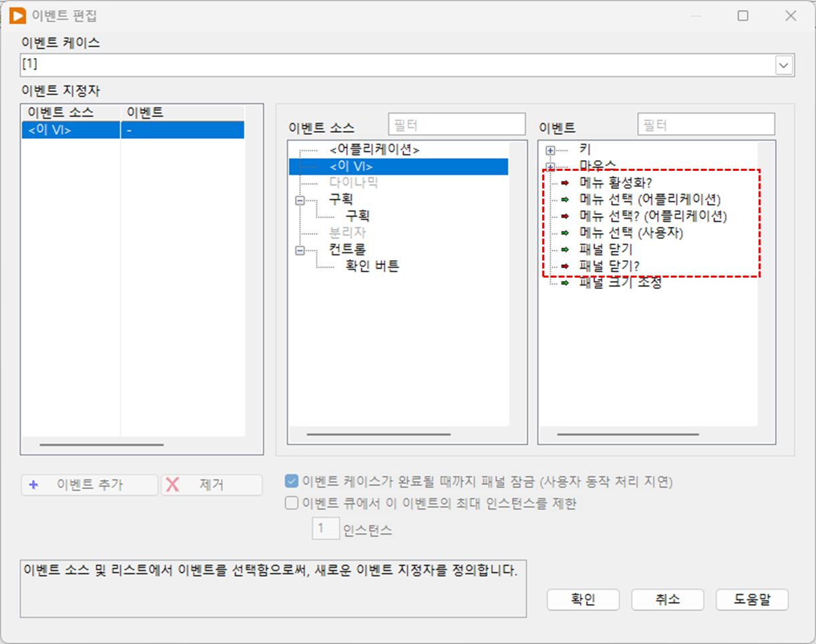
Task: Click the red arrow beside 메뉴 활성화?
Action: [565, 183]
